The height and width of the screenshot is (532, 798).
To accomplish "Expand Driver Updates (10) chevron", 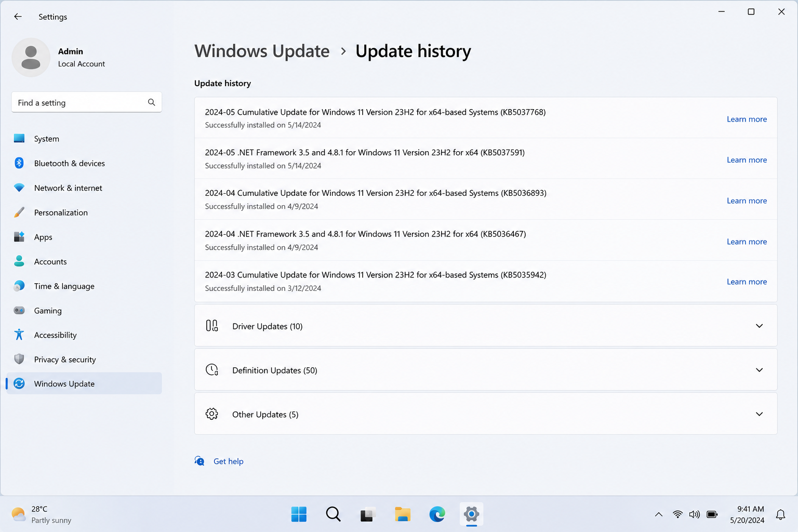I will click(759, 326).
